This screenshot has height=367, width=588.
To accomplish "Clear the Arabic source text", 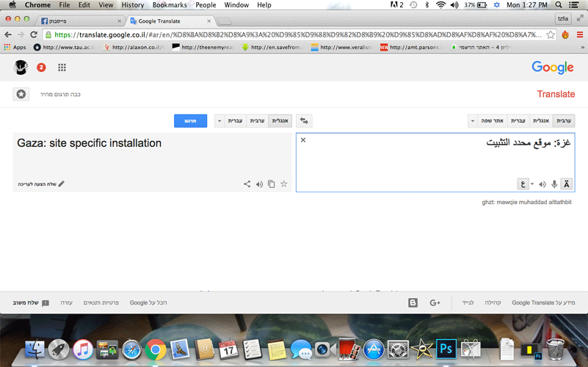I will 303,140.
